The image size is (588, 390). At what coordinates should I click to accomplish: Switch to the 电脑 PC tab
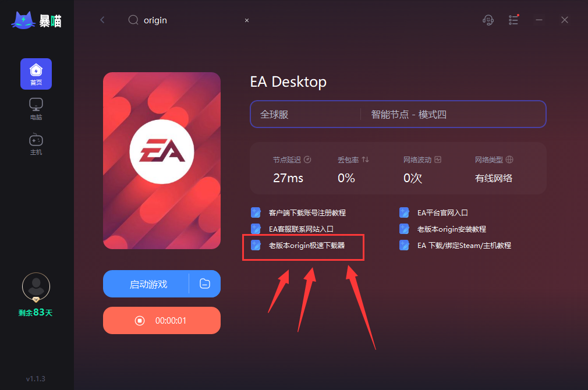(36, 109)
